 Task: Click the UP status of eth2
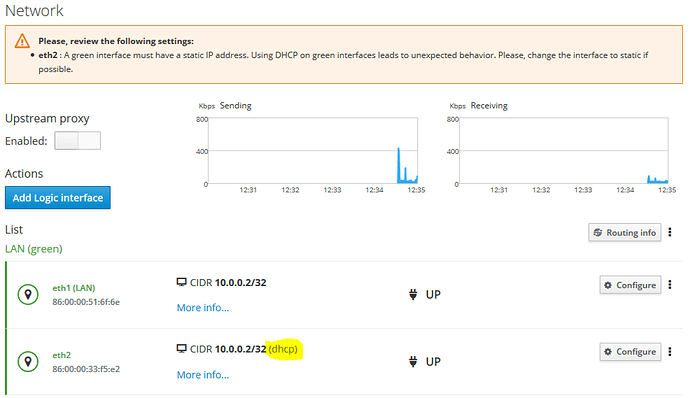[433, 362]
